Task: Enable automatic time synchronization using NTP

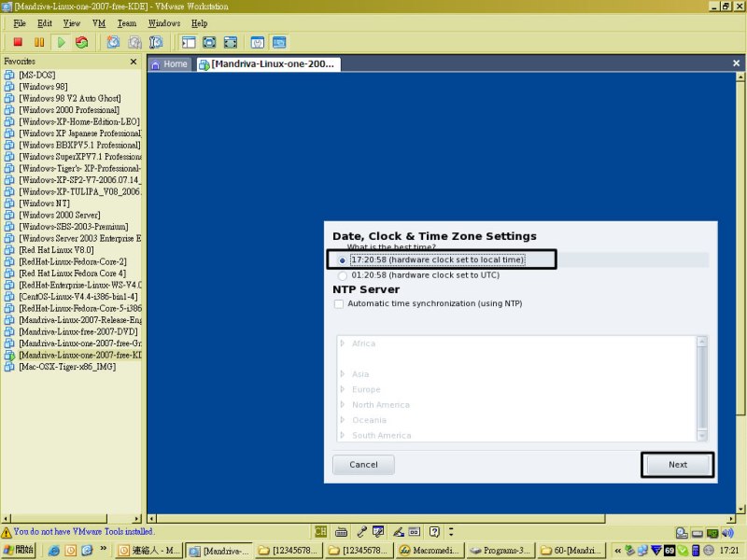Action: coord(339,304)
